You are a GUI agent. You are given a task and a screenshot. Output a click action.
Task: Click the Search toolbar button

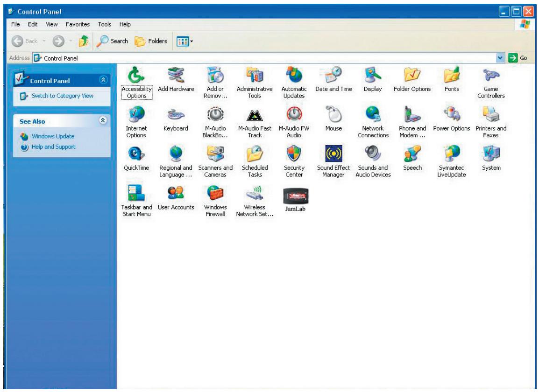coord(112,41)
